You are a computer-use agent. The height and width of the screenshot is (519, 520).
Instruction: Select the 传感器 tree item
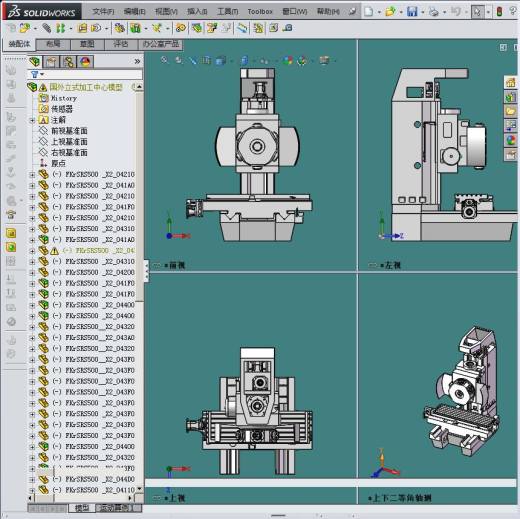tap(62, 109)
